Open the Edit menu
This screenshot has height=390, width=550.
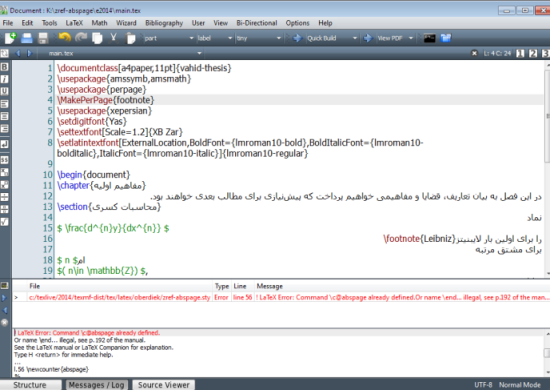coord(27,23)
